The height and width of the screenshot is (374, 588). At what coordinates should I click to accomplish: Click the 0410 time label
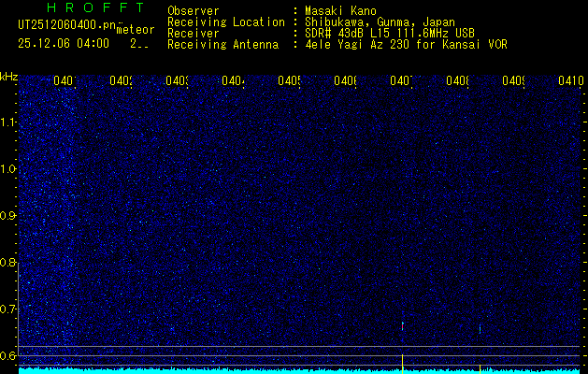click(571, 80)
